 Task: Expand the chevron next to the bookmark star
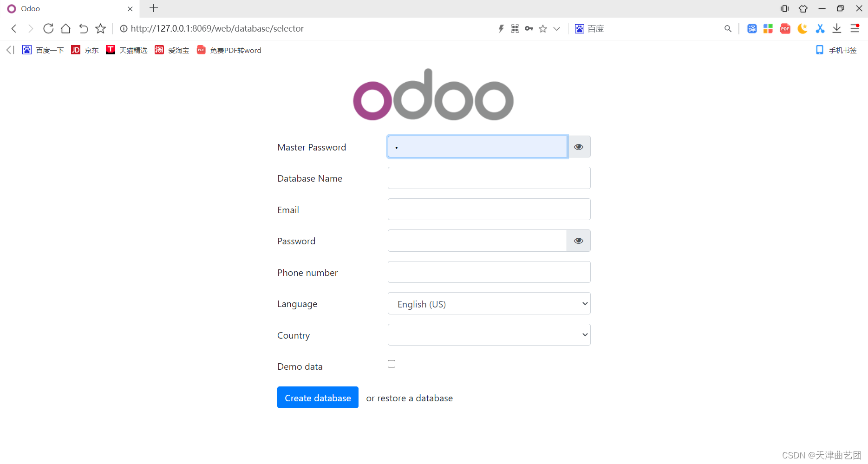pos(556,28)
